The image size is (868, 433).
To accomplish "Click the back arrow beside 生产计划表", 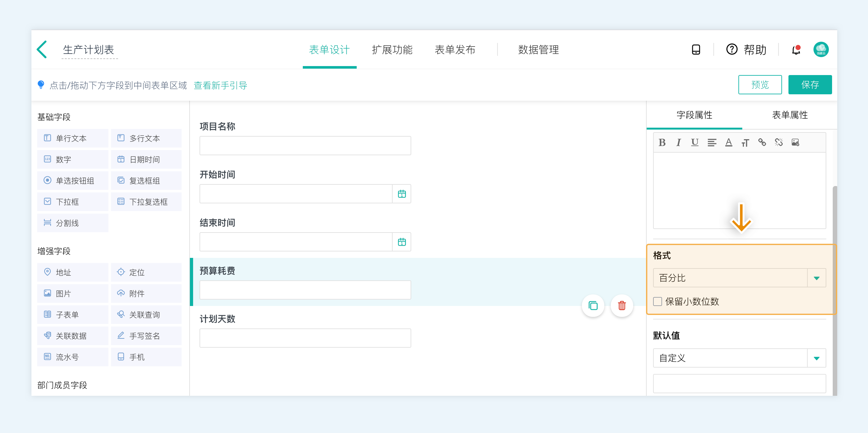I will point(42,50).
